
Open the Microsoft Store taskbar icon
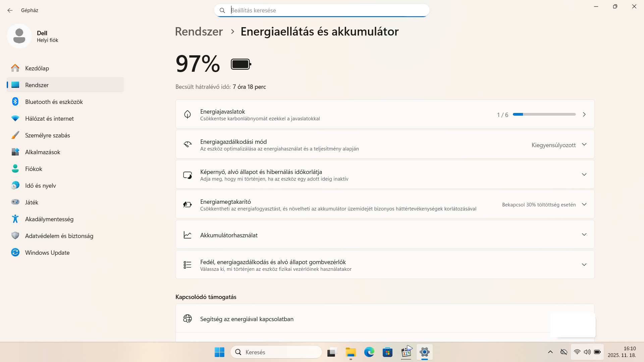(387, 352)
